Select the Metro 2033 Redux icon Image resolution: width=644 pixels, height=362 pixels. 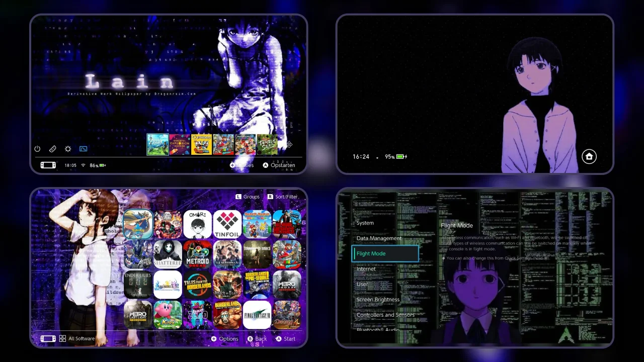coord(287,285)
